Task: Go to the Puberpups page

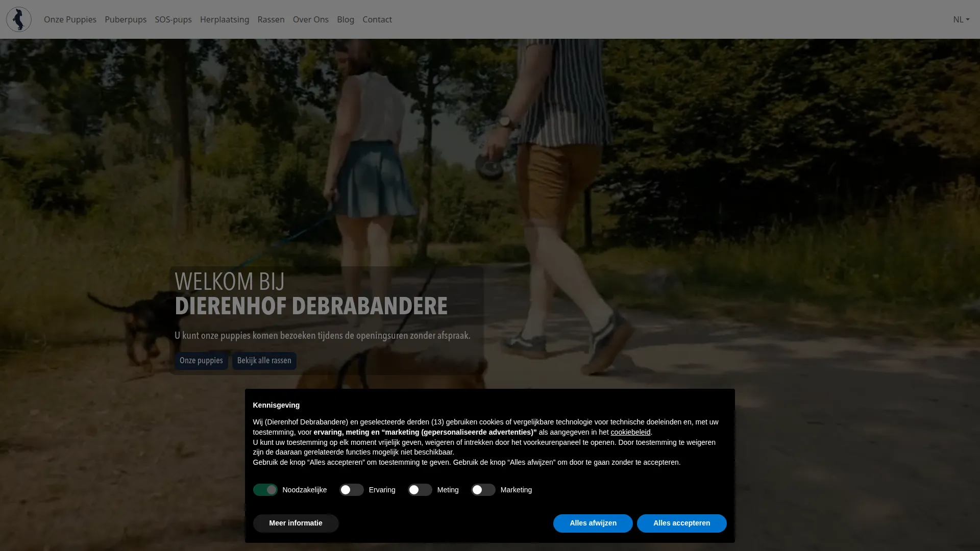Action: (x=126, y=19)
